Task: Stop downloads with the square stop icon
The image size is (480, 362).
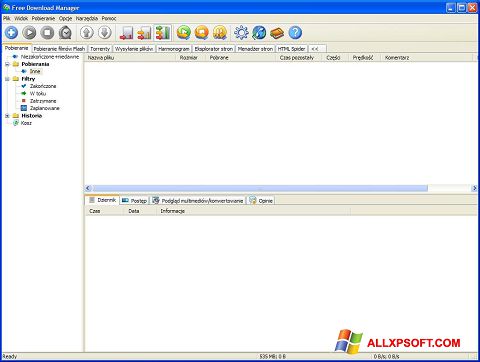Action: click(47, 33)
